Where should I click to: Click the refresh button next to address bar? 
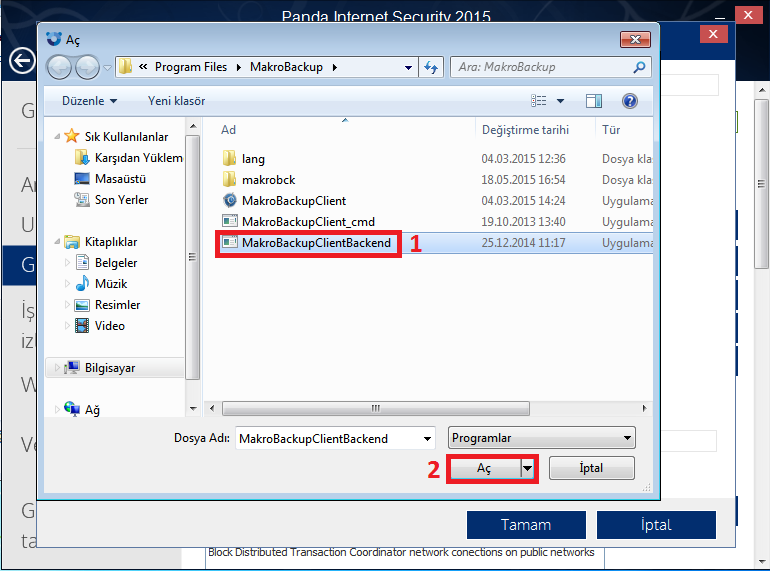pos(431,67)
